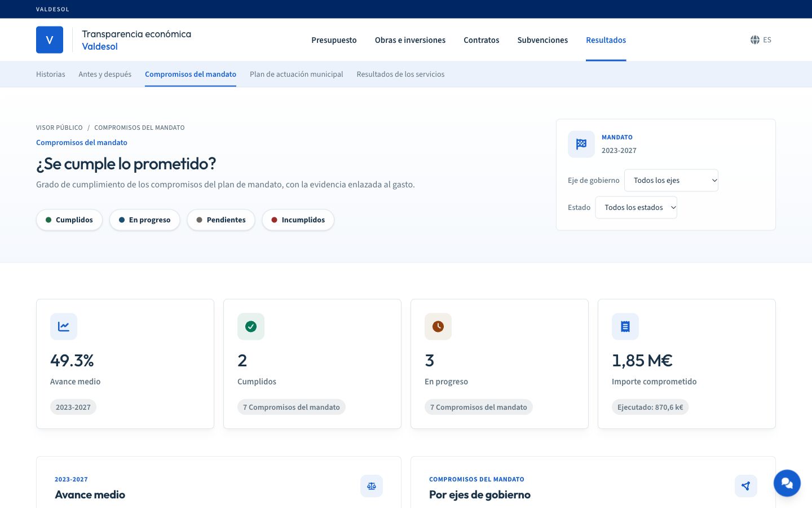Click the blue Compromisos del mandato heading link
Screen dimensions: 812x508
82,143
